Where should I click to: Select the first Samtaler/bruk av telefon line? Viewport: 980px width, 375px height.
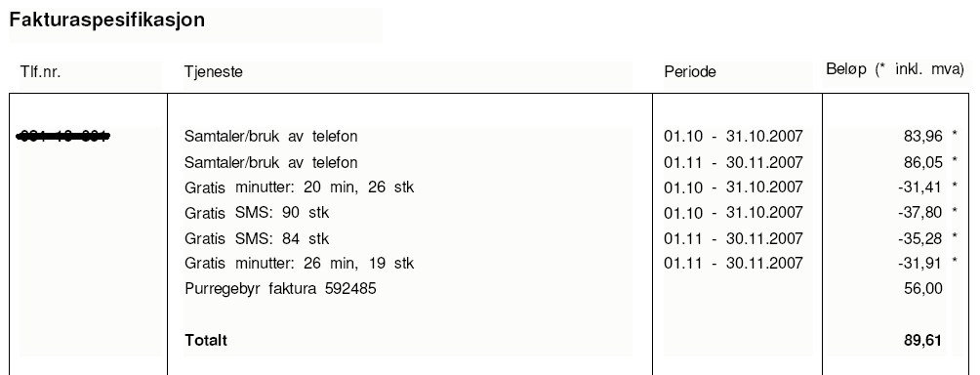270,137
